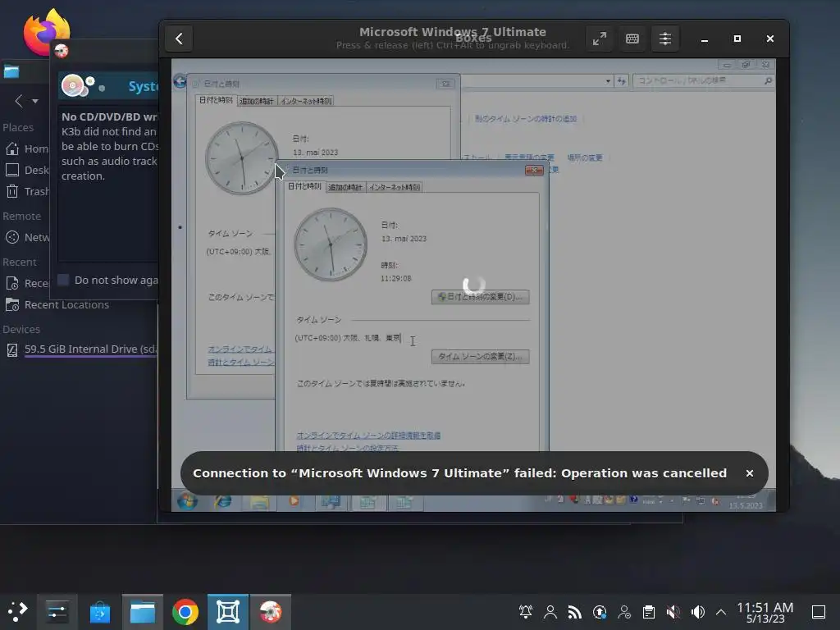Open the notifications bell in tray
This screenshot has width=840, height=630.
pyautogui.click(x=526, y=612)
